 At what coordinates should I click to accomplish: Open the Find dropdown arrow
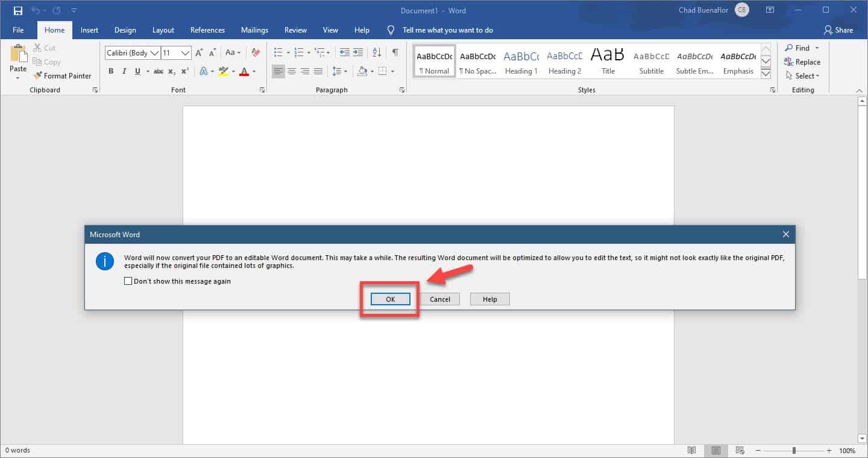[817, 48]
